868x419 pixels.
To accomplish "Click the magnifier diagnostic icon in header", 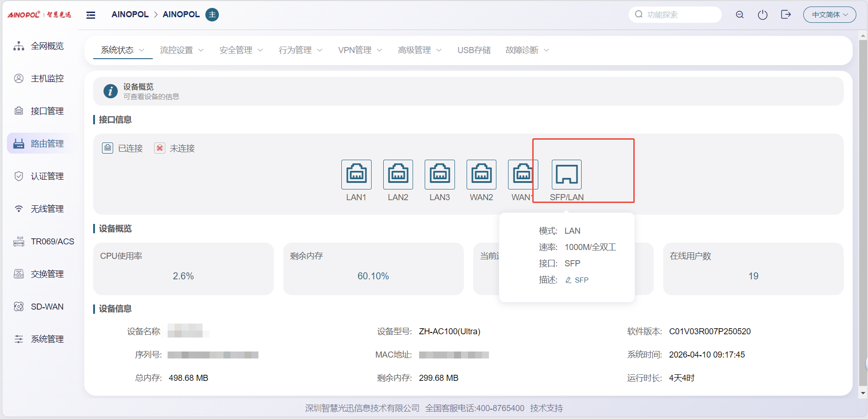I will point(739,15).
